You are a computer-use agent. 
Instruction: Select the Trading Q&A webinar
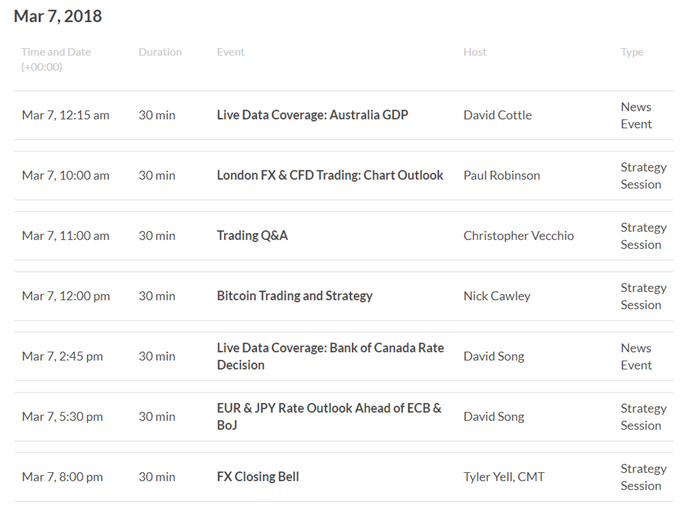tap(252, 236)
